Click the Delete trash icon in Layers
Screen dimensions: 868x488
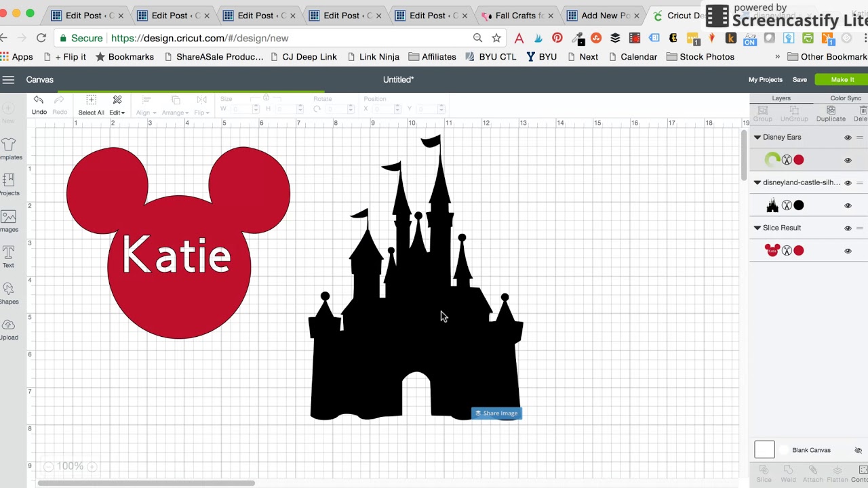click(863, 110)
